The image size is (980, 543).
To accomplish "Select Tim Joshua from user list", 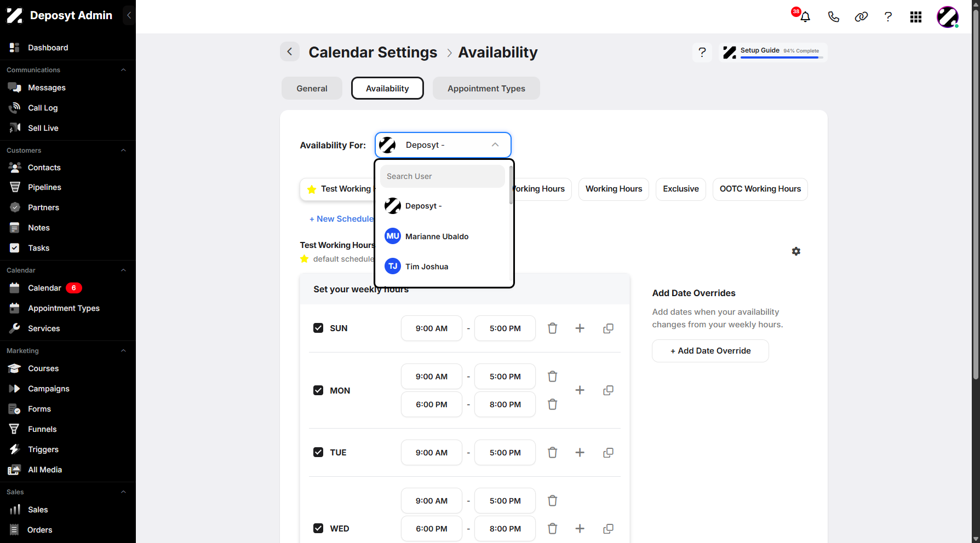I will (443, 267).
